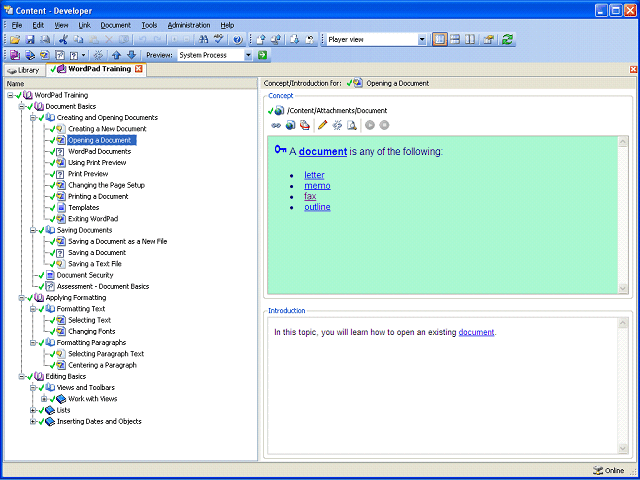
Task: Collapse the Document Basics tree node
Action: [22, 107]
